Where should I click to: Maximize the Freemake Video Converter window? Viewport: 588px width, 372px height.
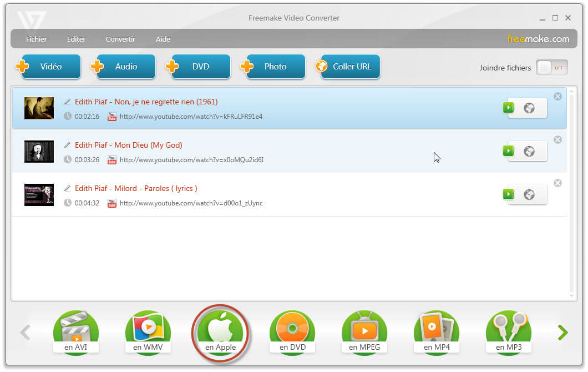[555, 18]
